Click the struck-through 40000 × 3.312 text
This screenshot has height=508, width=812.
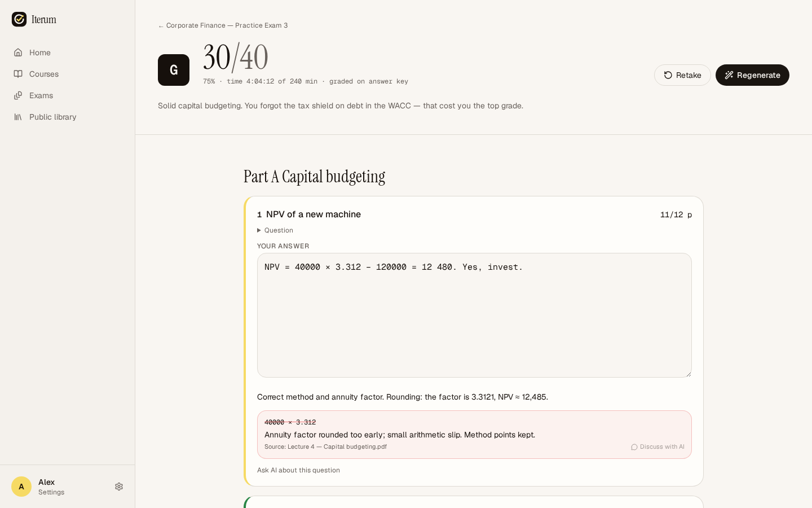click(x=290, y=422)
